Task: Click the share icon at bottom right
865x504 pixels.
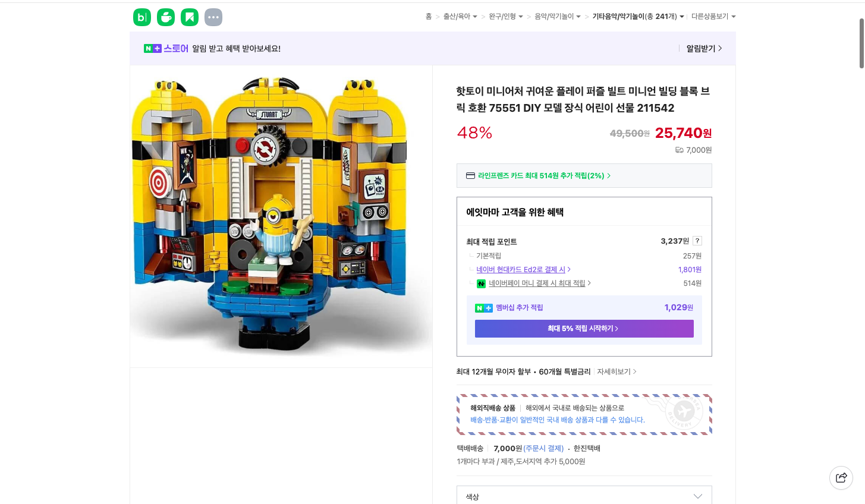Action: click(841, 477)
